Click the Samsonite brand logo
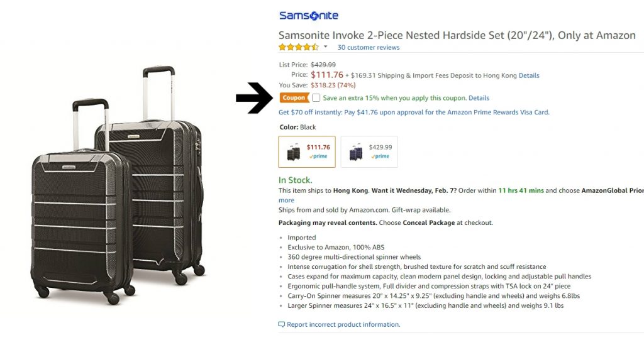644x340 pixels. click(309, 16)
